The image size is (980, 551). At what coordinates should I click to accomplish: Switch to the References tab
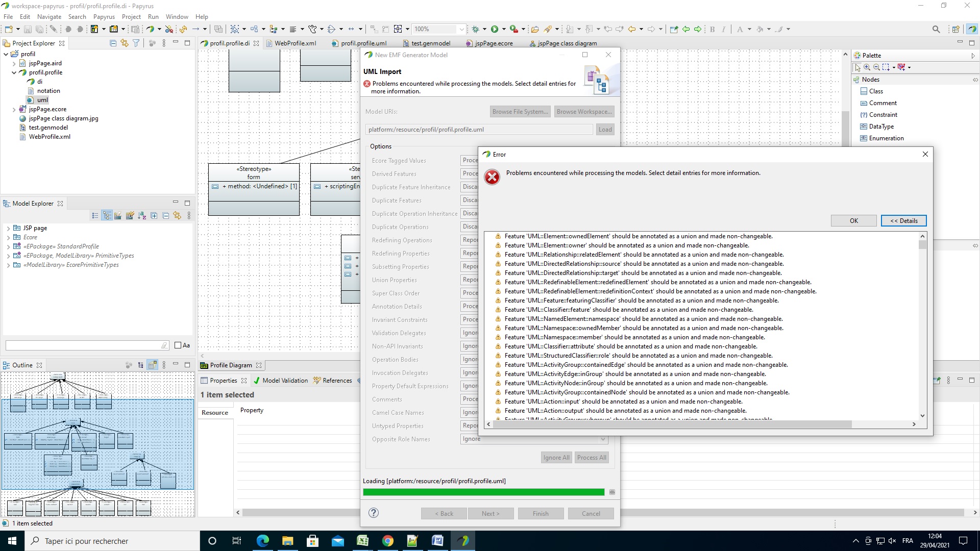[x=333, y=381]
